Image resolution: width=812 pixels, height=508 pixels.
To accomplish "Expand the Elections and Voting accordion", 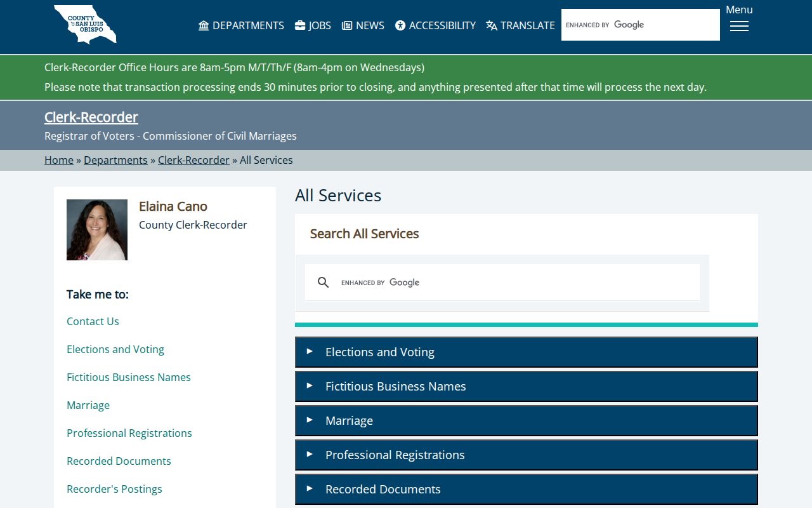I will pos(527,352).
